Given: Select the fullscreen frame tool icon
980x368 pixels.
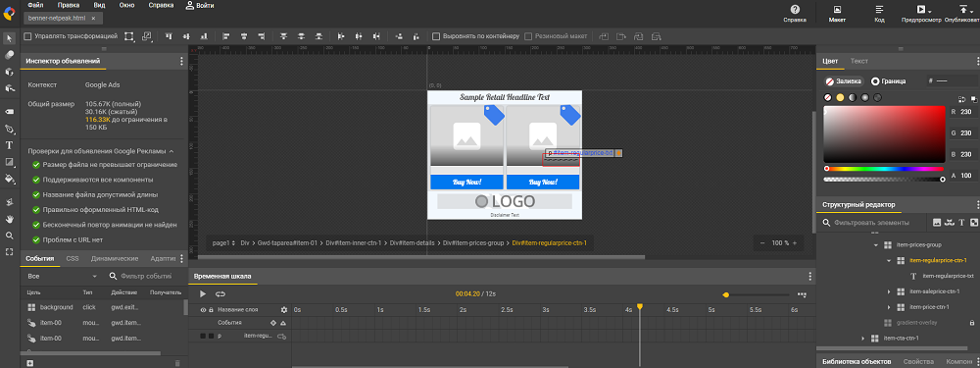Looking at the screenshot, I should tap(10, 252).
